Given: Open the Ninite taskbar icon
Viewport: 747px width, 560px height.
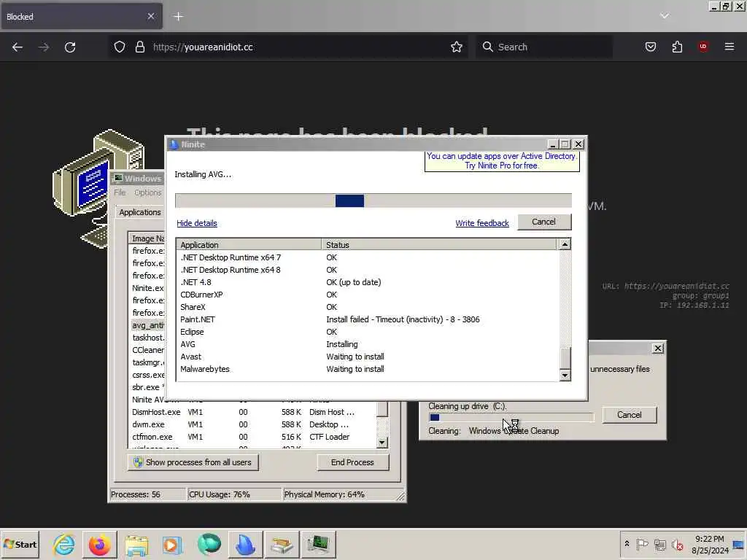Looking at the screenshot, I should pyautogui.click(x=245, y=545).
